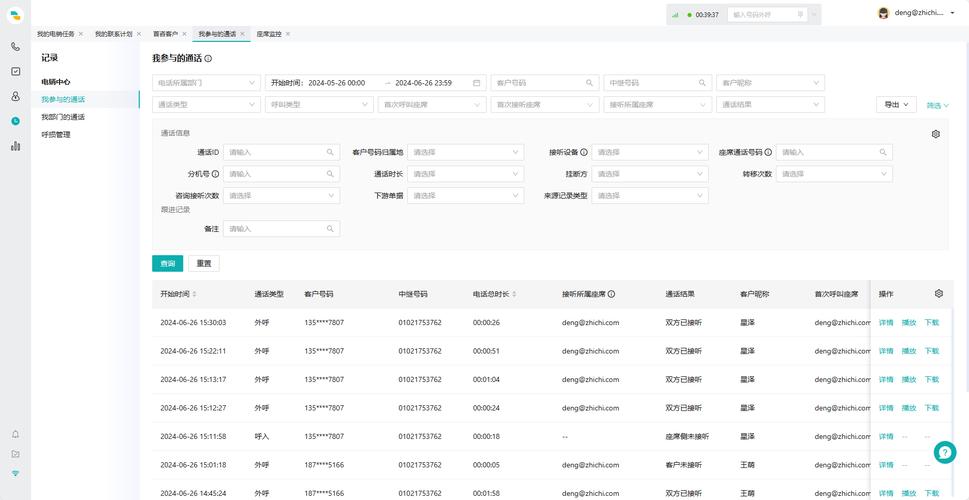
Task: Click the vertical page scrollbar
Action: 966,216
